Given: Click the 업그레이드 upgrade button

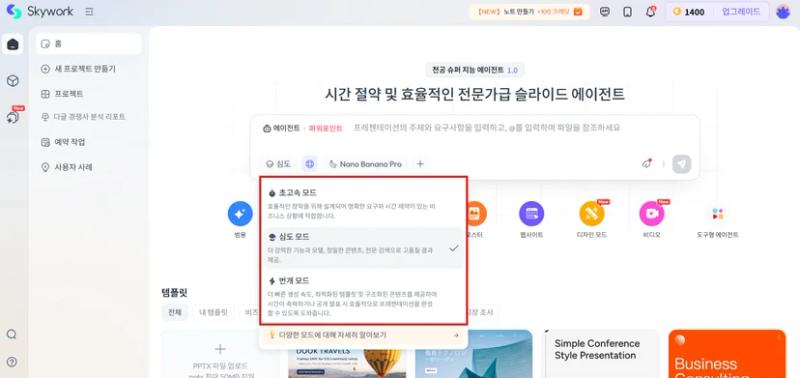Looking at the screenshot, I should (741, 12).
